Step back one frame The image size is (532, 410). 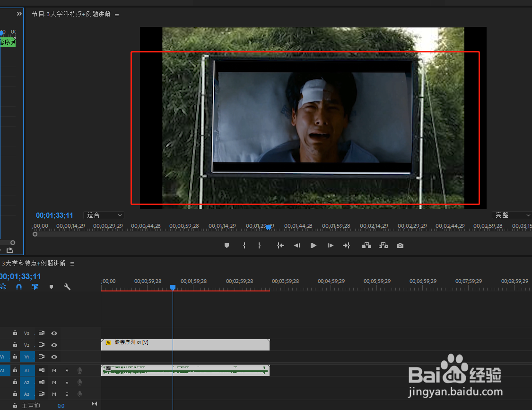point(297,246)
